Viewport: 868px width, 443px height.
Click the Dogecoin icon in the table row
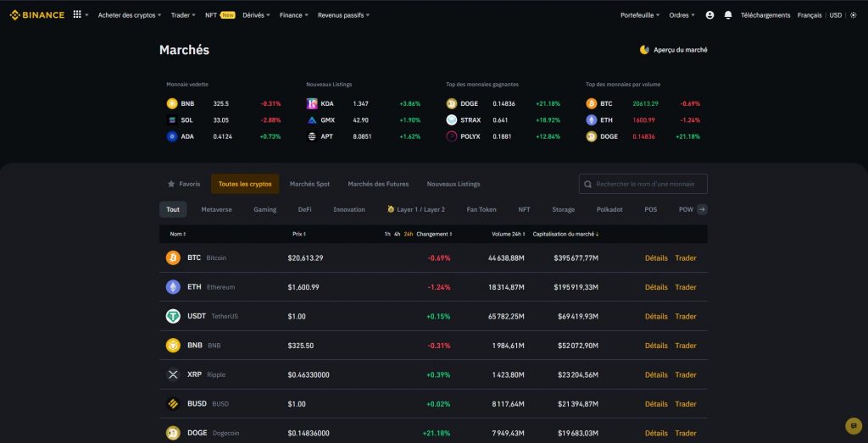pos(173,433)
